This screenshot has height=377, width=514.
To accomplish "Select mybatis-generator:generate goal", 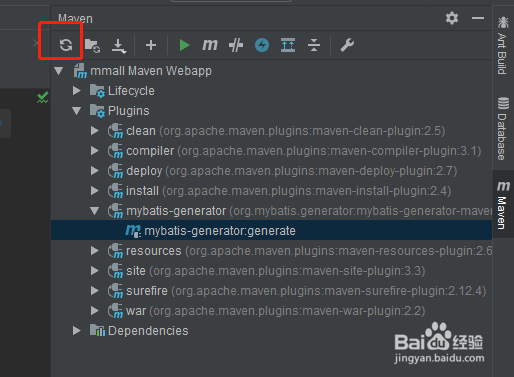I will click(271, 231).
